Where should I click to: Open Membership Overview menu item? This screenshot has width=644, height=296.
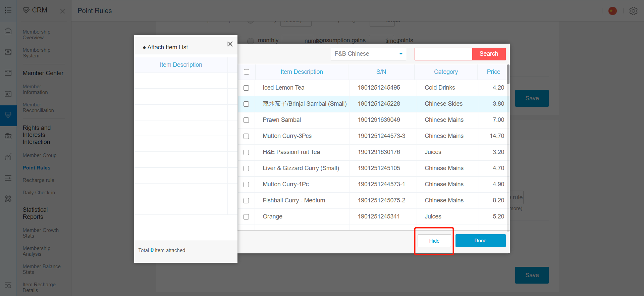click(x=36, y=35)
